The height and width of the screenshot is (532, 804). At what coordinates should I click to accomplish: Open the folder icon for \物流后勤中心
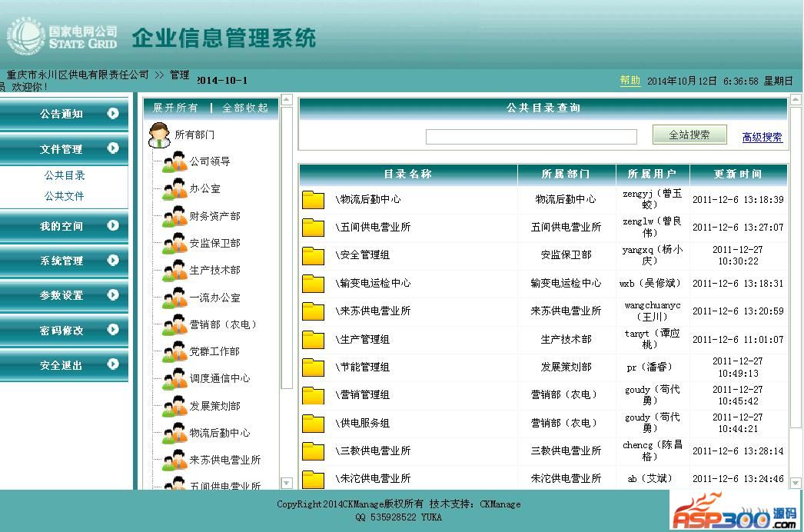click(314, 200)
